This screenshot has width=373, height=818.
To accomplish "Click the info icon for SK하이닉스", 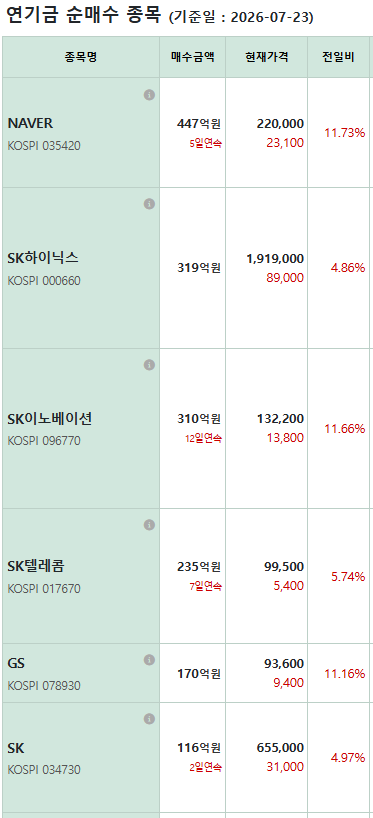I will (149, 204).
